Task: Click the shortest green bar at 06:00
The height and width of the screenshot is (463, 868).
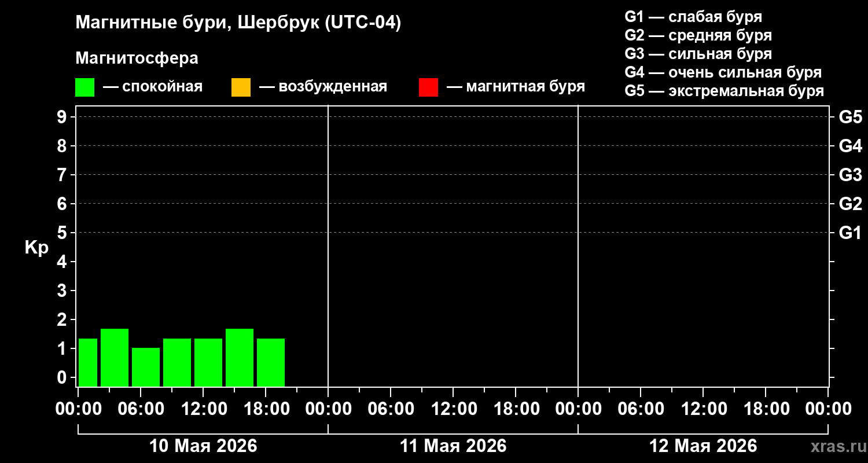Action: tap(146, 367)
